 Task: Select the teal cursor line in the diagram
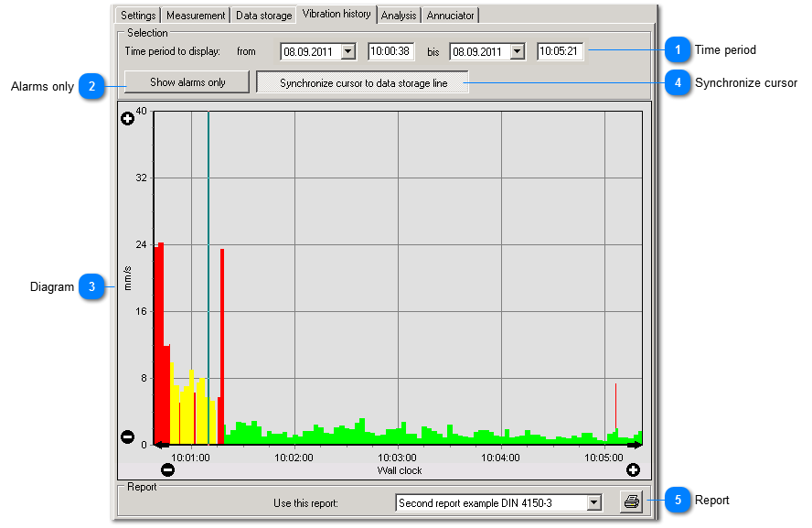click(x=208, y=275)
